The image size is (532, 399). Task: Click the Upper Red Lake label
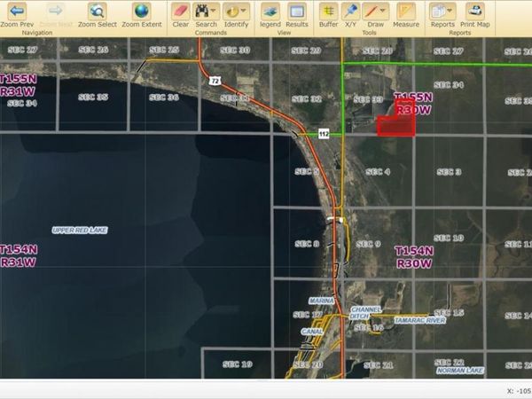pyautogui.click(x=79, y=230)
